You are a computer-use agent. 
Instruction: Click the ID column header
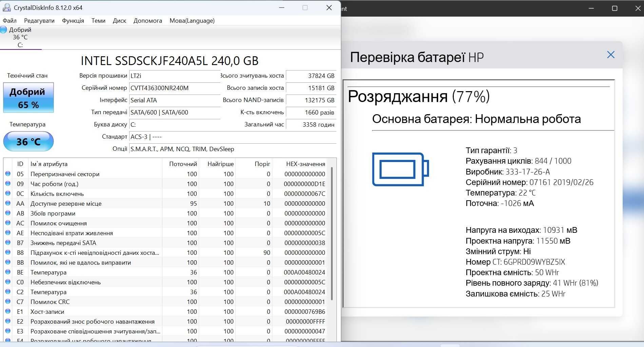point(20,164)
